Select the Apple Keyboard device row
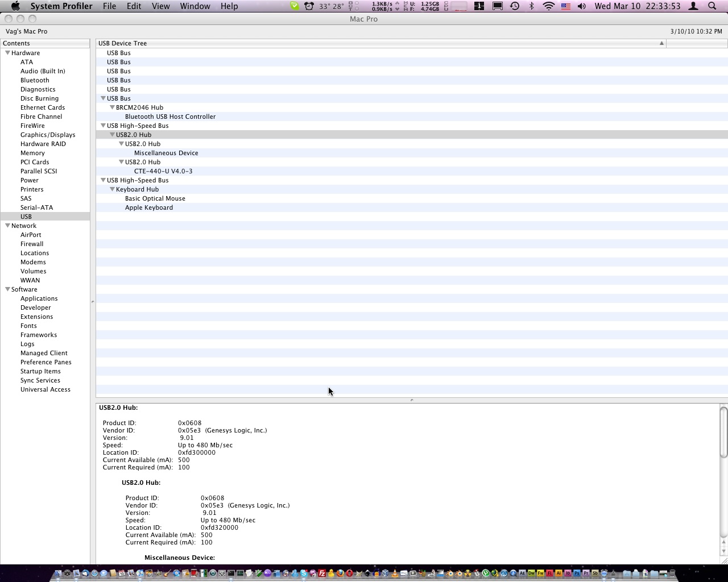Image resolution: width=728 pixels, height=582 pixels. (412, 207)
